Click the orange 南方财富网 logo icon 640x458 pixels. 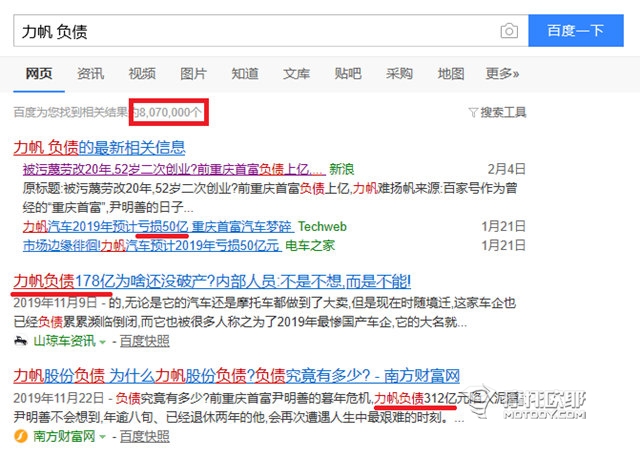tap(20, 436)
